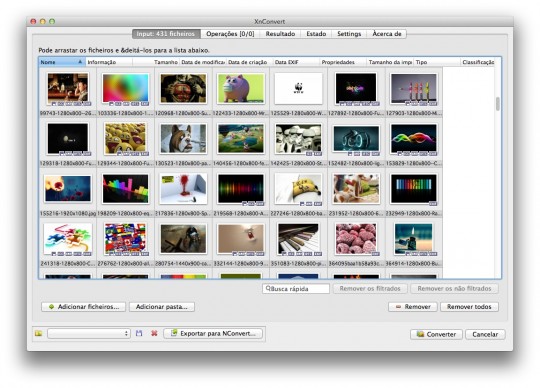The width and height of the screenshot is (540, 388).
Task: Select the candle thumbnail 364914-1280x800
Action: 414,239
